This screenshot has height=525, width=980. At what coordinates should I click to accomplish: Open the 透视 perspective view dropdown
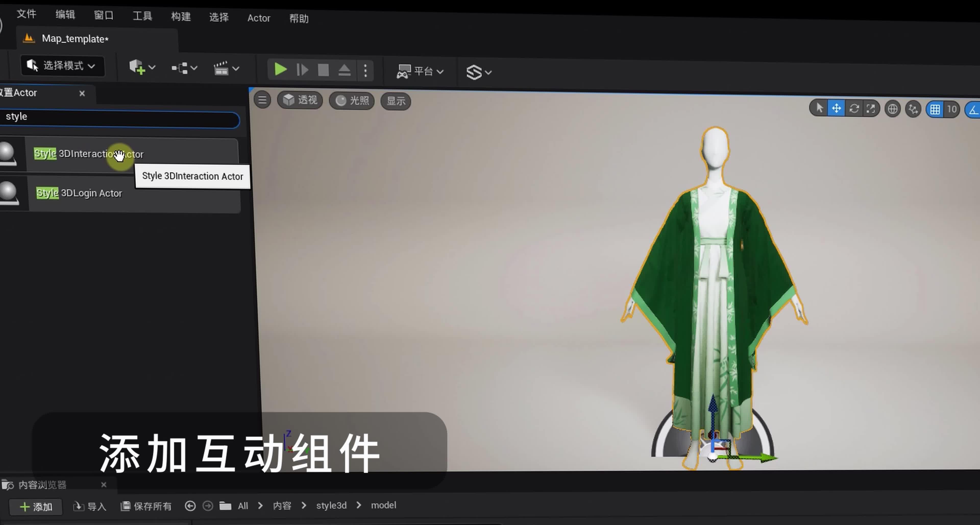300,100
